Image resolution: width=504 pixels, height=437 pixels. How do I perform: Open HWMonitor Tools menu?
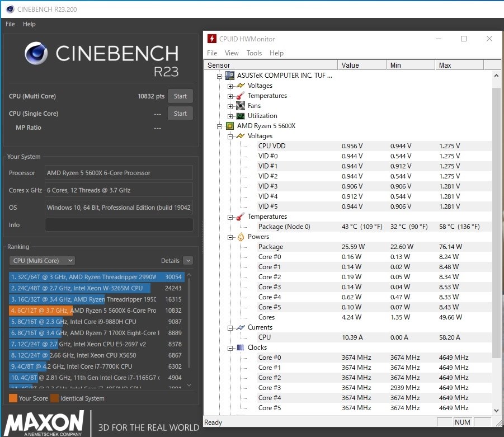(254, 53)
